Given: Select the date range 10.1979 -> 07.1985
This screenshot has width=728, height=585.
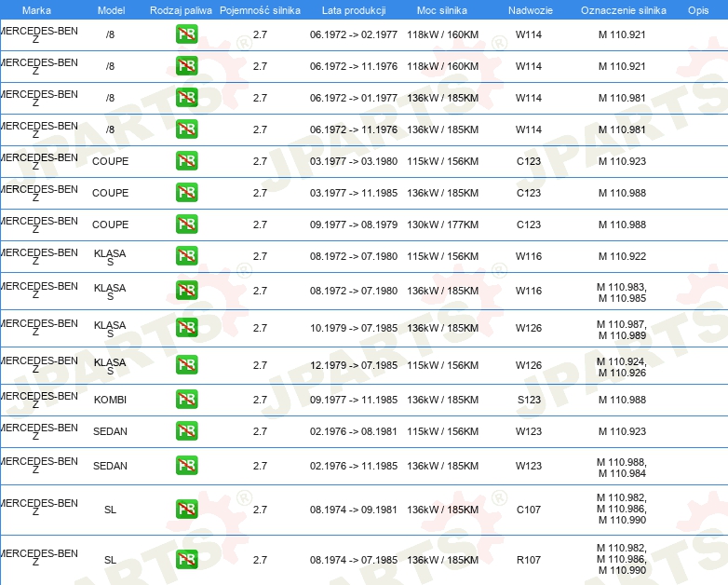Looking at the screenshot, I should coord(354,328).
